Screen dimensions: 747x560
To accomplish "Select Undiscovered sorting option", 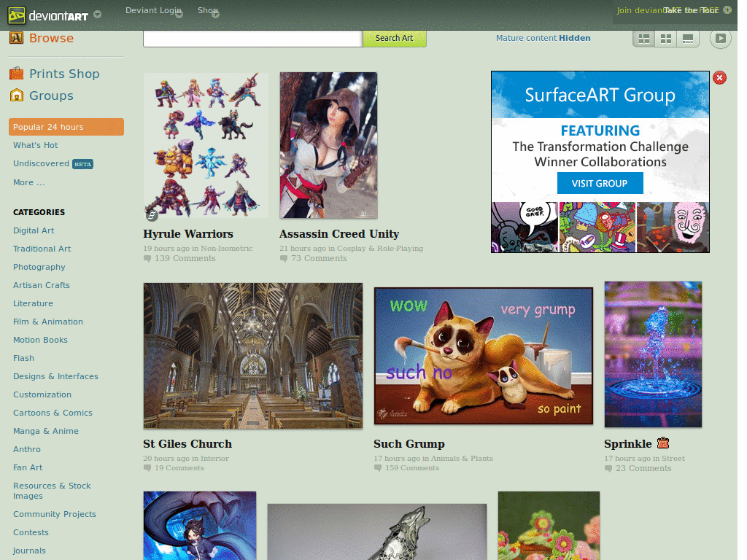I will pyautogui.click(x=41, y=163).
